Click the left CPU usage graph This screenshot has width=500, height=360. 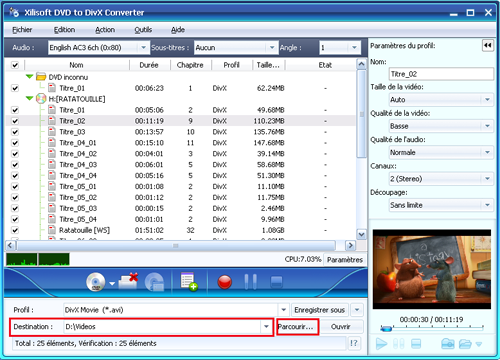coord(22,259)
